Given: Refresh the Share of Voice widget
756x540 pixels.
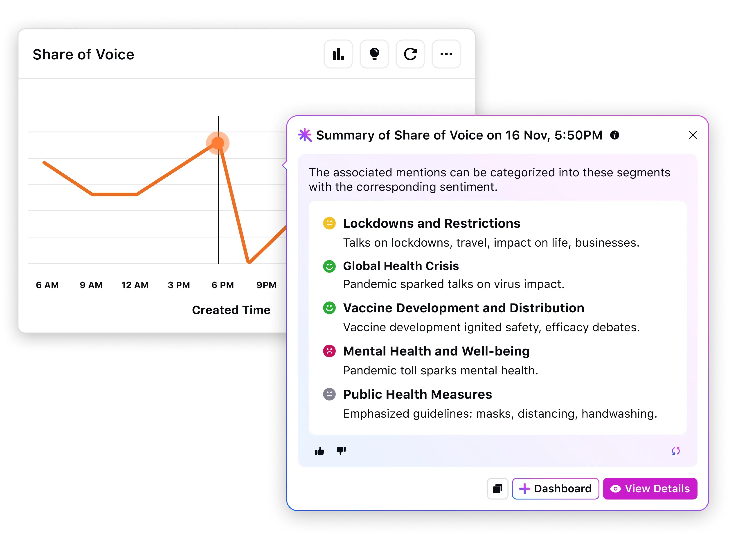Looking at the screenshot, I should 410,54.
